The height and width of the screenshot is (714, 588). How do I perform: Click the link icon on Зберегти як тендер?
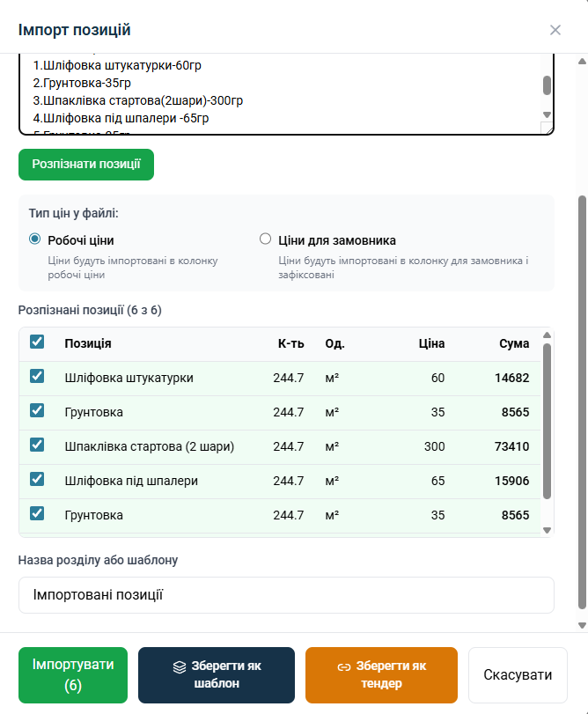tap(344, 666)
